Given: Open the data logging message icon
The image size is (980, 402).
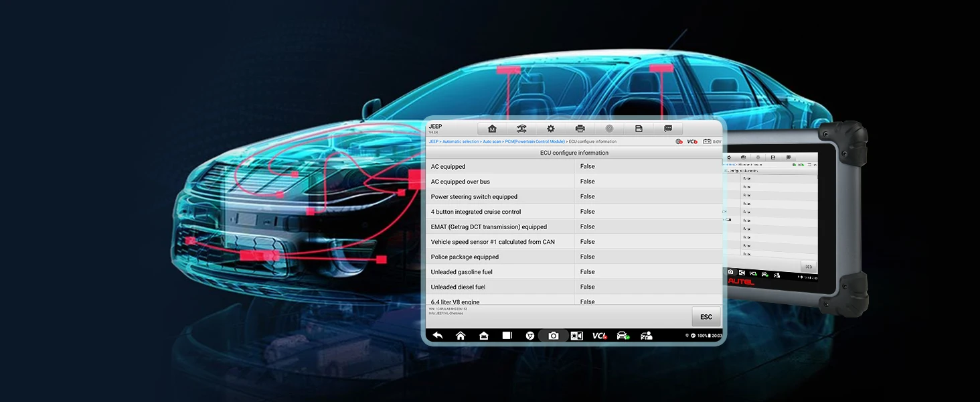Looking at the screenshot, I should coord(668,129).
